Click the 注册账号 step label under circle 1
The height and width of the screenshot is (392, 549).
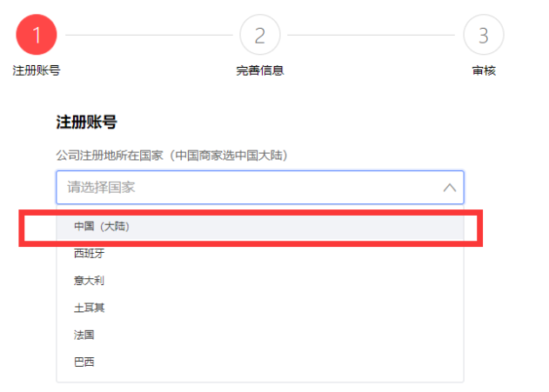(x=37, y=70)
